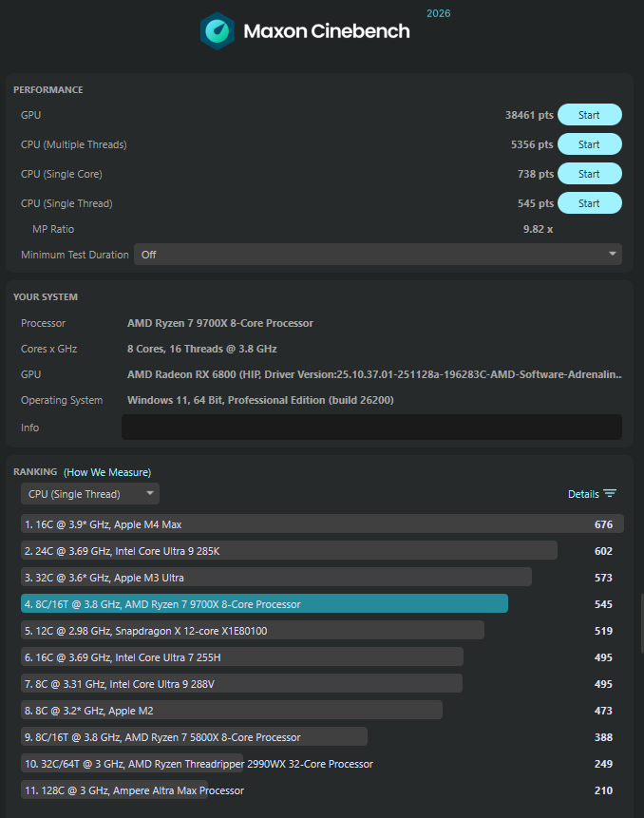Click the Windows 11 operating system text

[x=260, y=400]
